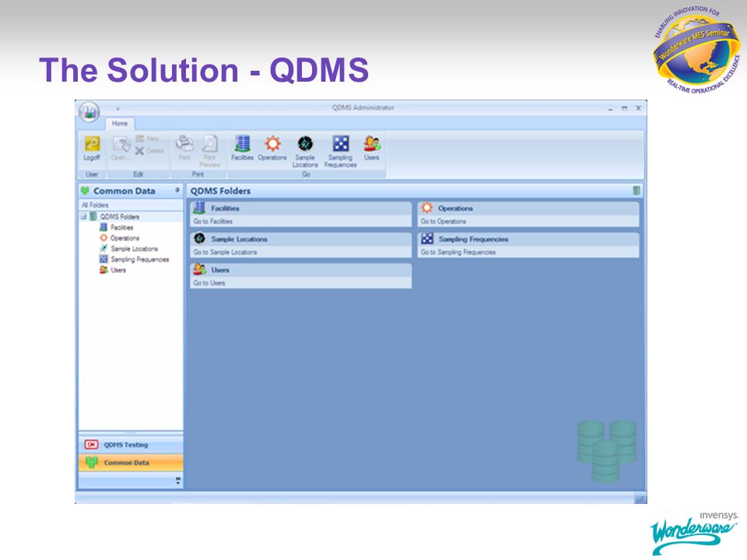The height and width of the screenshot is (560, 747).
Task: Click the All Folders label
Action: (x=95, y=205)
